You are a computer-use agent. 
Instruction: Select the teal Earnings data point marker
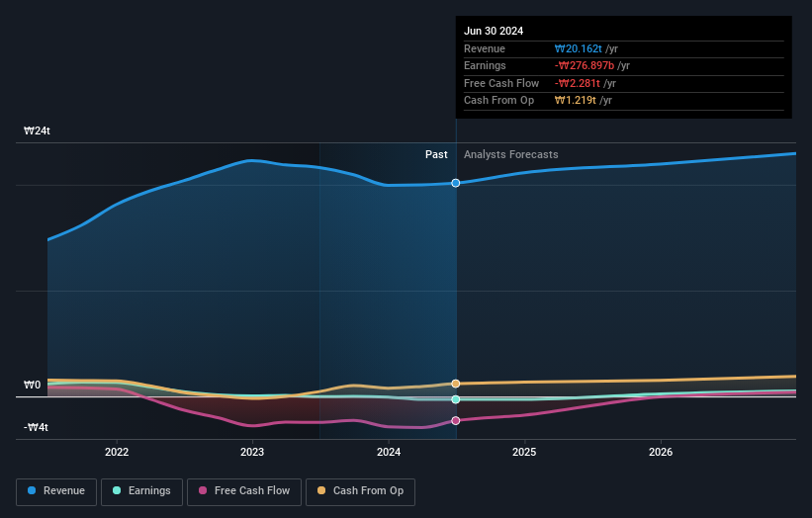[456, 399]
